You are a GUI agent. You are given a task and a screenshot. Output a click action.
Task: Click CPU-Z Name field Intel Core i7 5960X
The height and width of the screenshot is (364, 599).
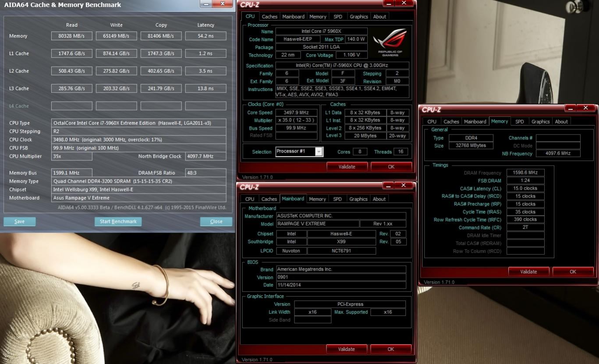click(322, 32)
